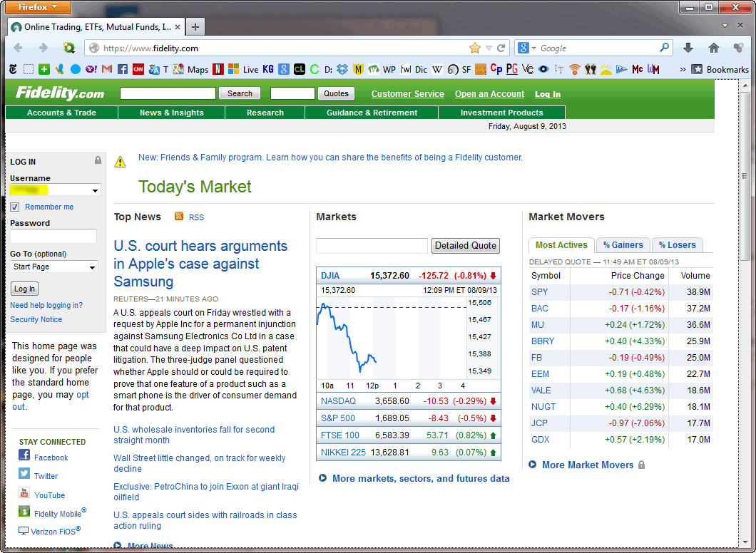Click the KG bookmark in toolbar
This screenshot has width=756, height=553.
[268, 69]
